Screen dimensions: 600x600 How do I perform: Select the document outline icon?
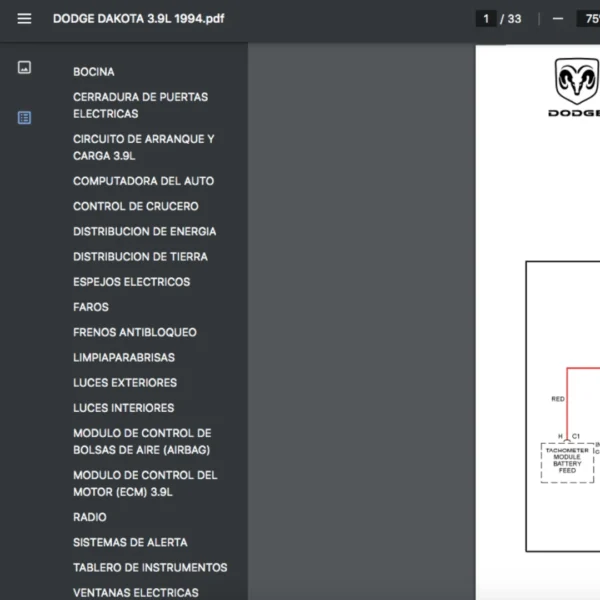(x=24, y=117)
